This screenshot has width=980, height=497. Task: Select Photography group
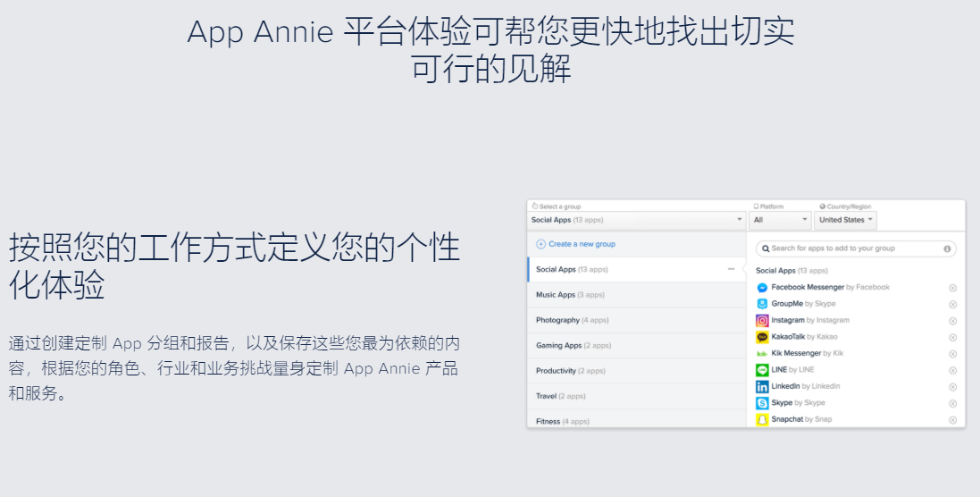637,320
